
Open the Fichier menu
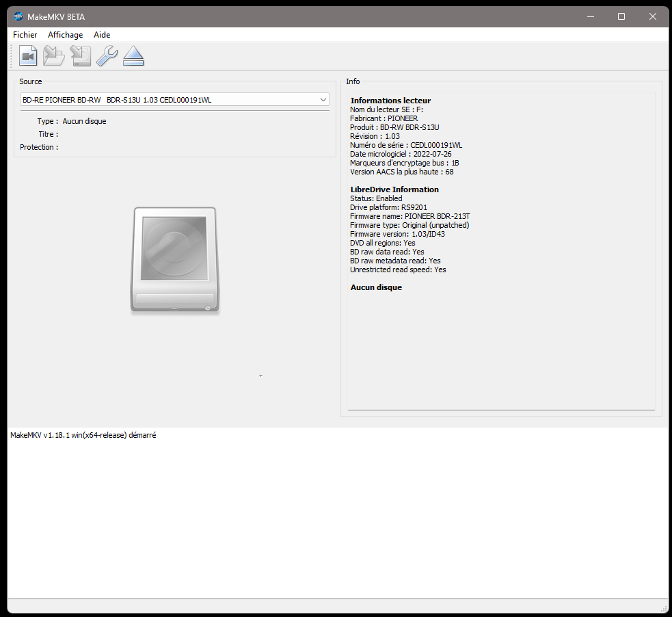[25, 35]
